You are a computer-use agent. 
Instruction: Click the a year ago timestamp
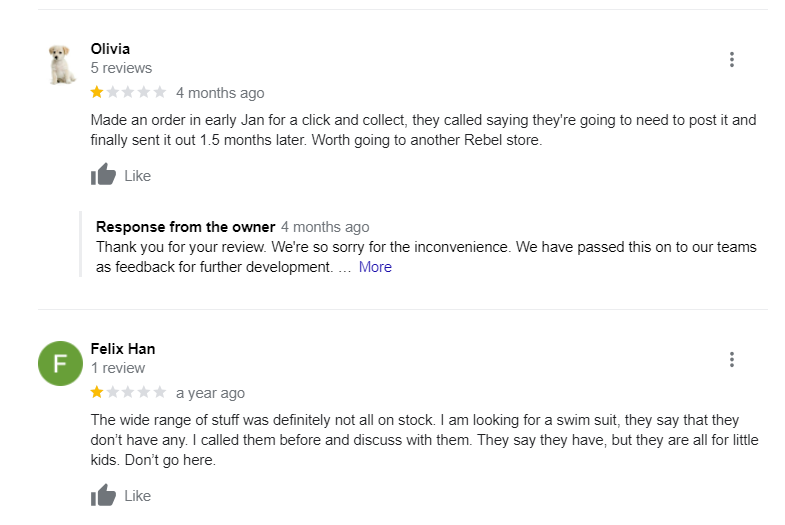pyautogui.click(x=210, y=393)
